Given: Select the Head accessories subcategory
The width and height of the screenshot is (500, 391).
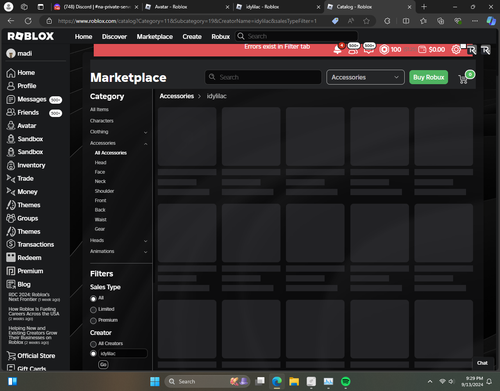Looking at the screenshot, I should pos(100,163).
